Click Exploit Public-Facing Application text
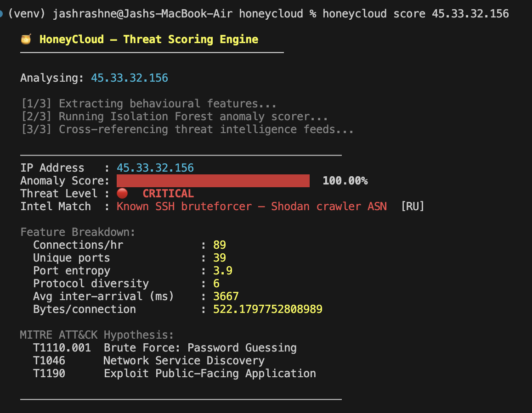 click(209, 374)
